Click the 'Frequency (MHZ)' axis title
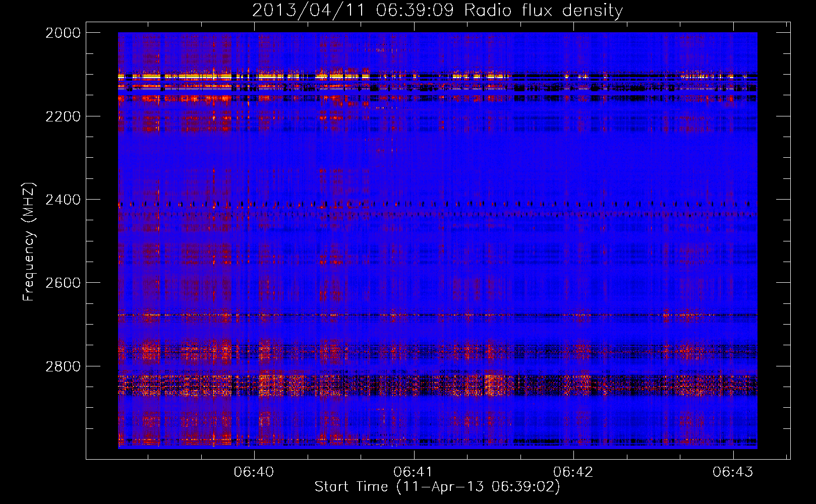 click(29, 242)
